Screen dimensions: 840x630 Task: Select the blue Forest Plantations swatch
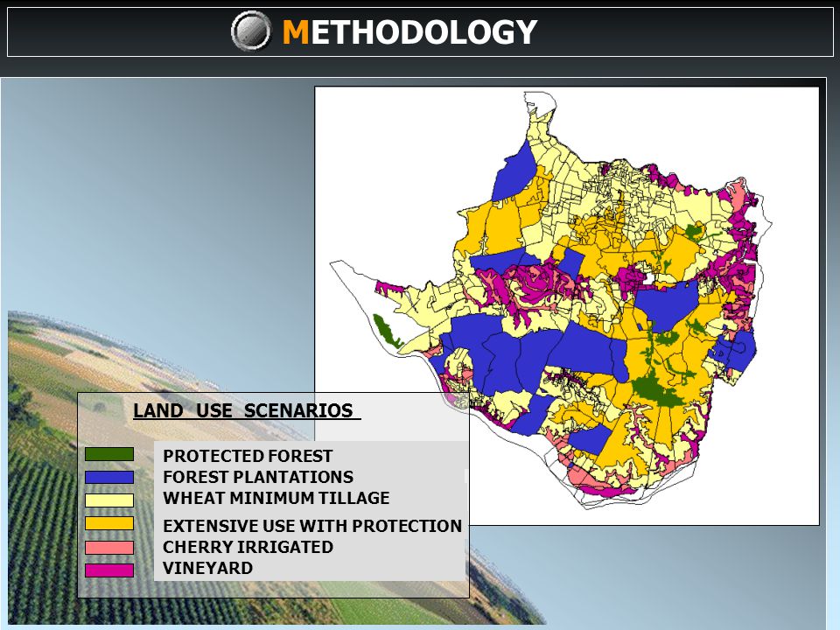click(109, 478)
